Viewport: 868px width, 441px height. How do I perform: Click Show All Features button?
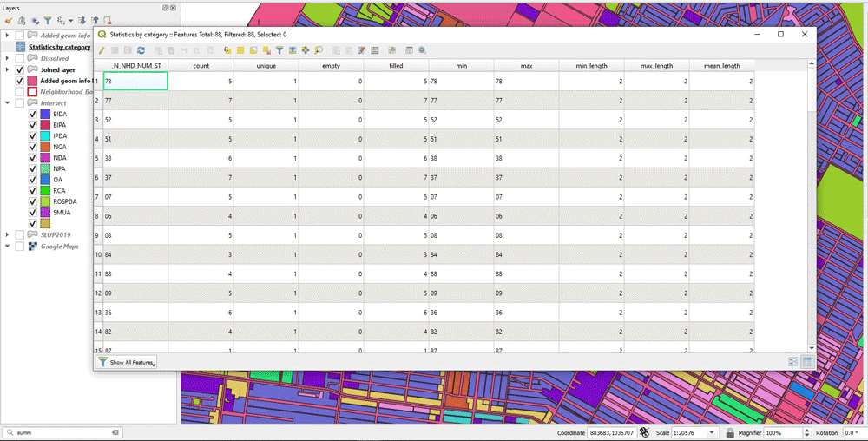pos(127,362)
